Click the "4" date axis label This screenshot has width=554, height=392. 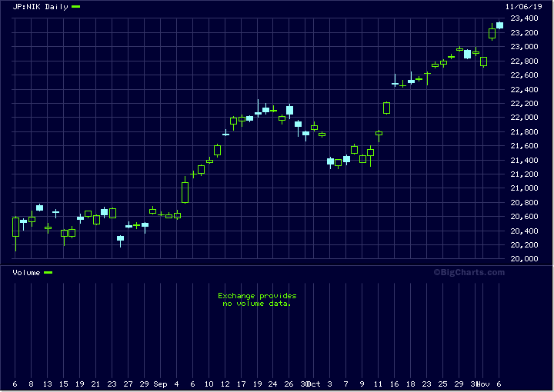click(177, 384)
